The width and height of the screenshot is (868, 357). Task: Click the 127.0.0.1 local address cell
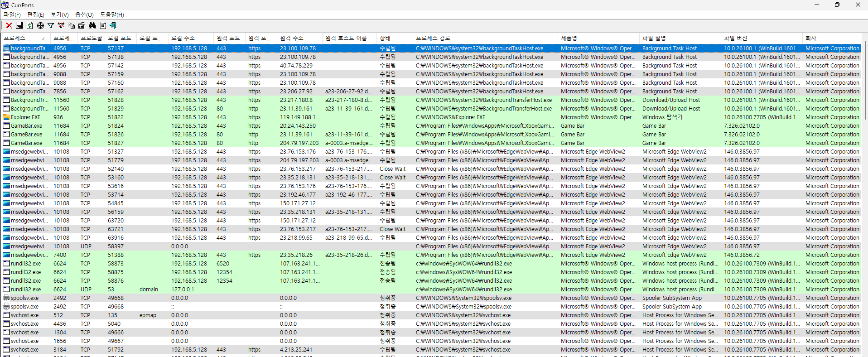pyautogui.click(x=183, y=289)
